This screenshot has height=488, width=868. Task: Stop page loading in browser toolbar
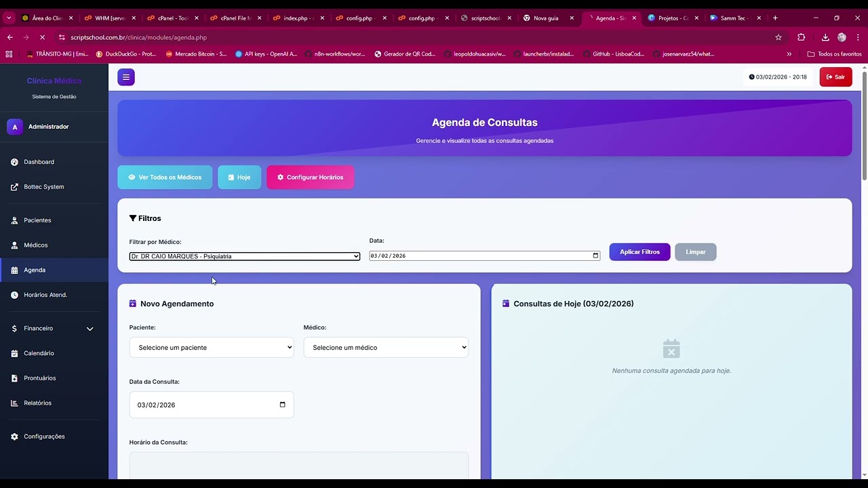coord(42,37)
